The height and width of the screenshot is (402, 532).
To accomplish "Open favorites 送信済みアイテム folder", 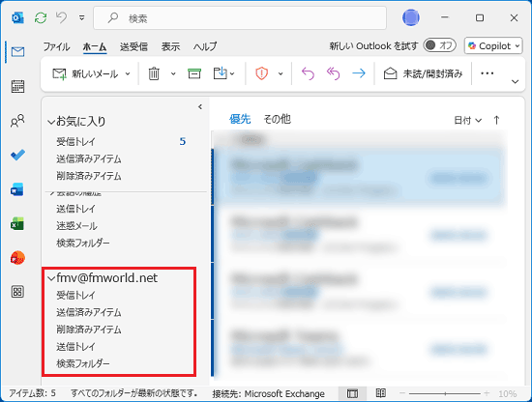I will point(89,159).
